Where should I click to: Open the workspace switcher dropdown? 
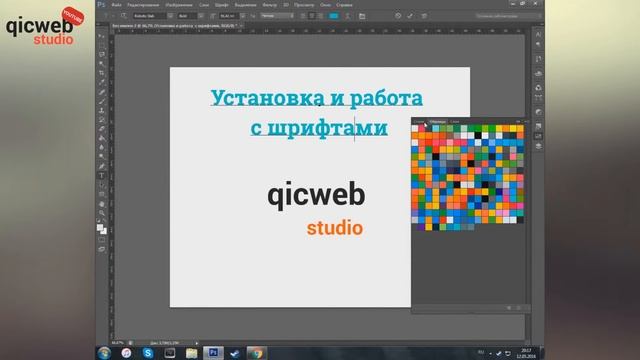(508, 16)
